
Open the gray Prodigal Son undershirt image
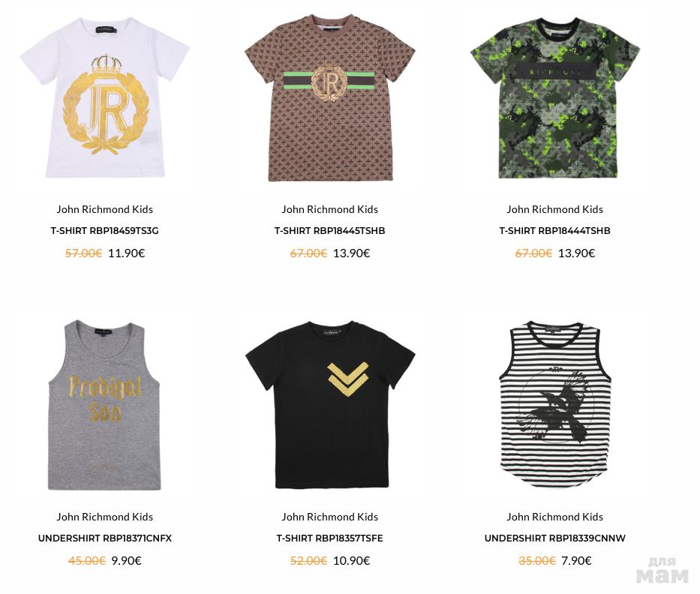[x=104, y=405]
